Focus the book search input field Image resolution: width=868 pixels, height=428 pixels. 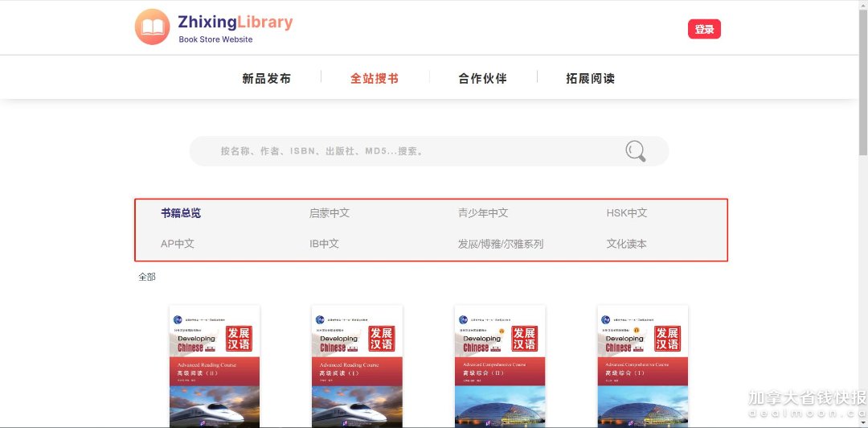pyautogui.click(x=429, y=150)
